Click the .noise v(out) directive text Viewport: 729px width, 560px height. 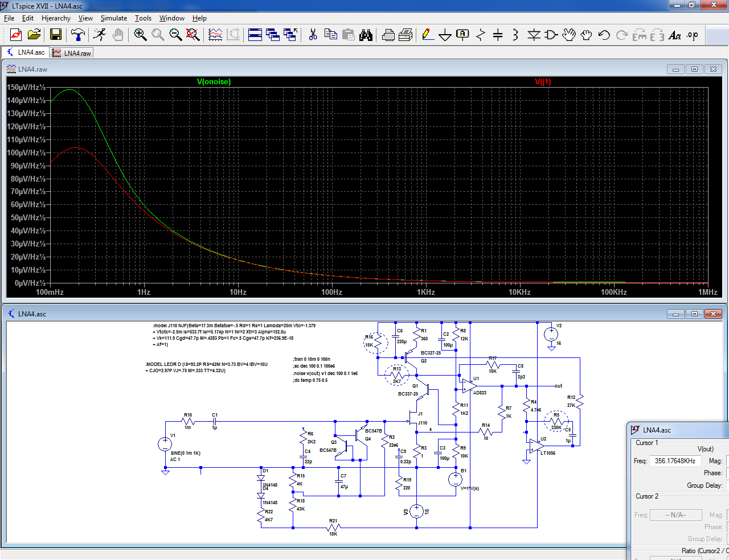click(x=325, y=373)
